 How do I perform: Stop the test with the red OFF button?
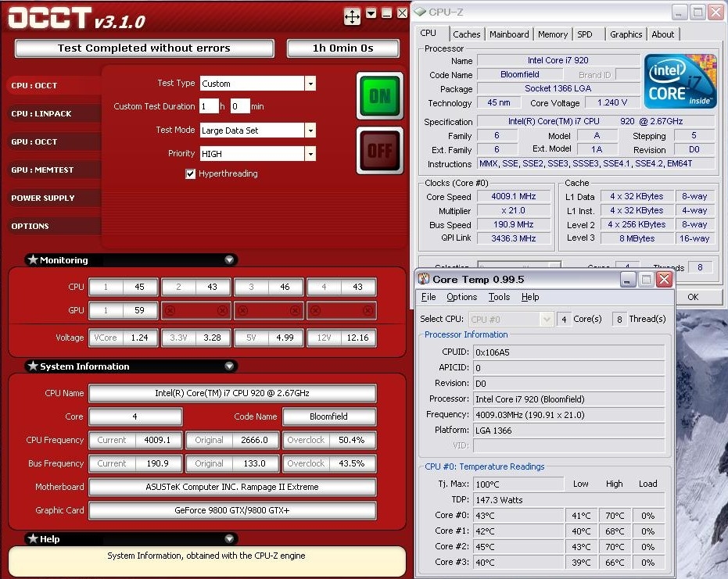[380, 150]
